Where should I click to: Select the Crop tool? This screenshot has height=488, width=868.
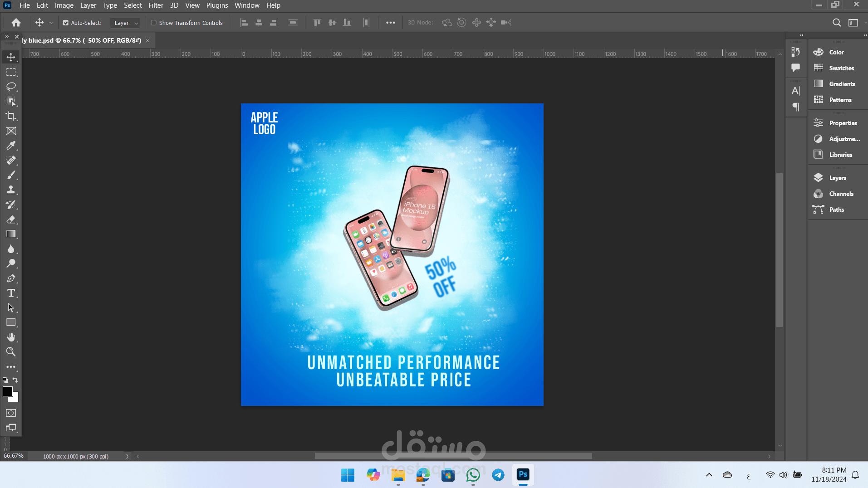[11, 116]
